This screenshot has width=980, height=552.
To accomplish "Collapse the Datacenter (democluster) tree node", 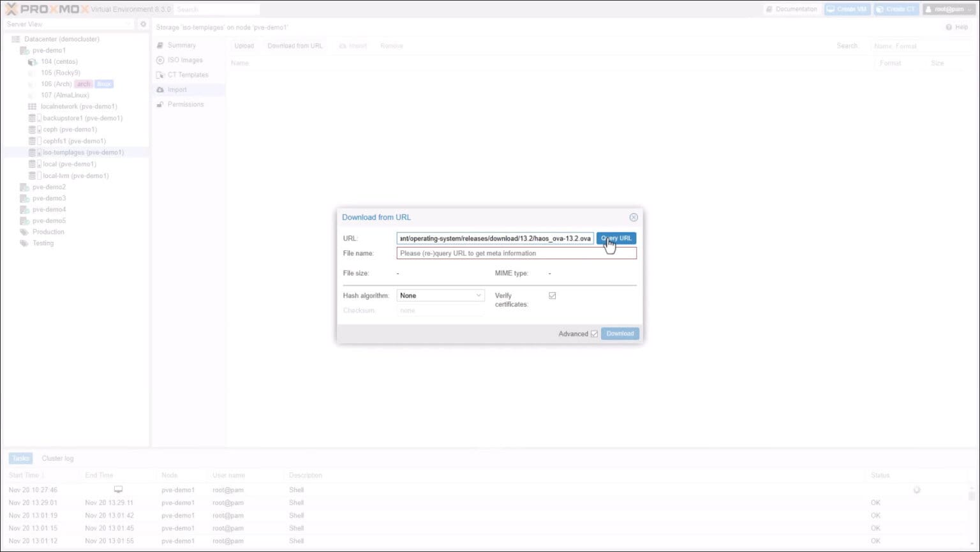I will click(x=9, y=39).
